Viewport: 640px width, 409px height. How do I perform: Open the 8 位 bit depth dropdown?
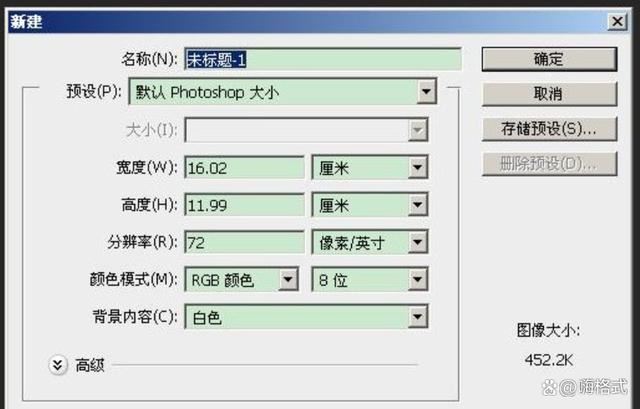(370, 280)
